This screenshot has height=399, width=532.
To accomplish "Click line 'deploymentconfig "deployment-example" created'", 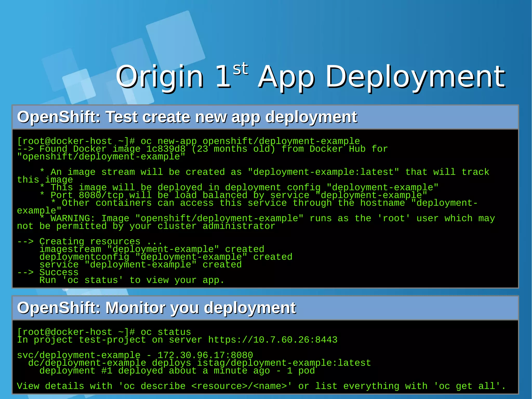I will coord(166,257).
